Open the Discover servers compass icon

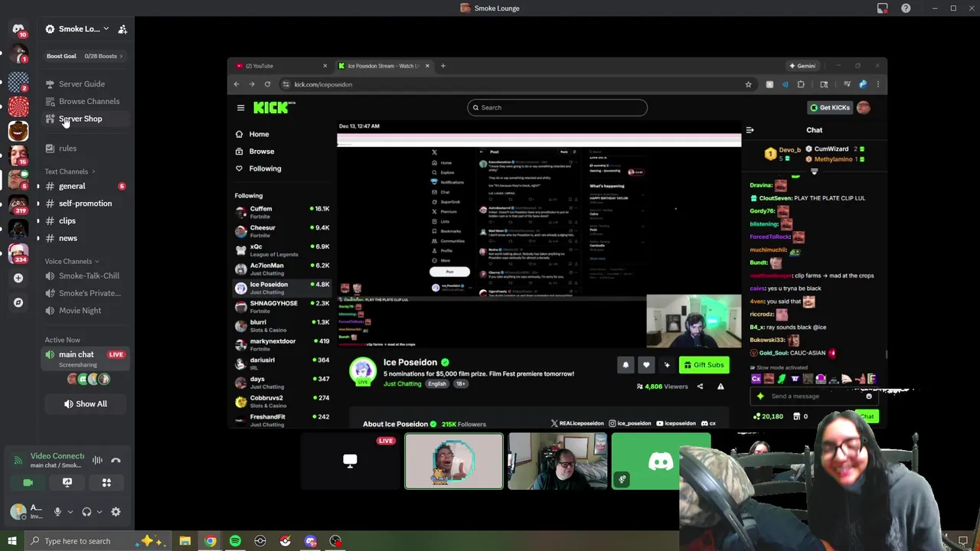click(18, 302)
